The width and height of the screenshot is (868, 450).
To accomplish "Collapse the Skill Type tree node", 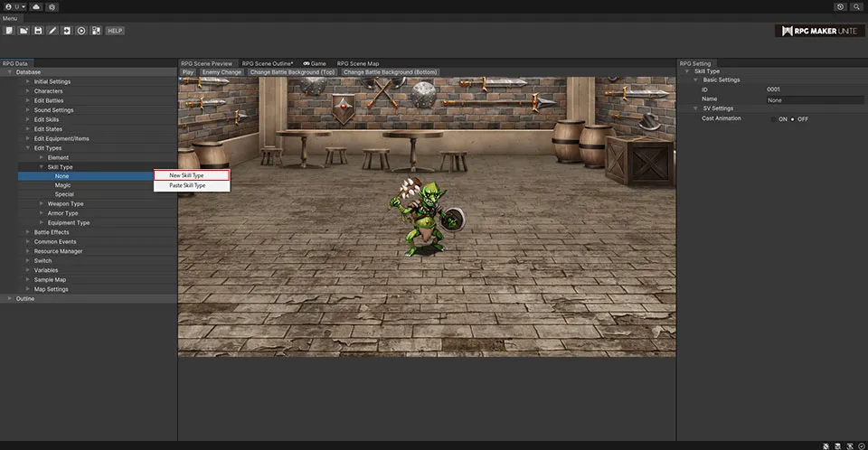I will (42, 167).
